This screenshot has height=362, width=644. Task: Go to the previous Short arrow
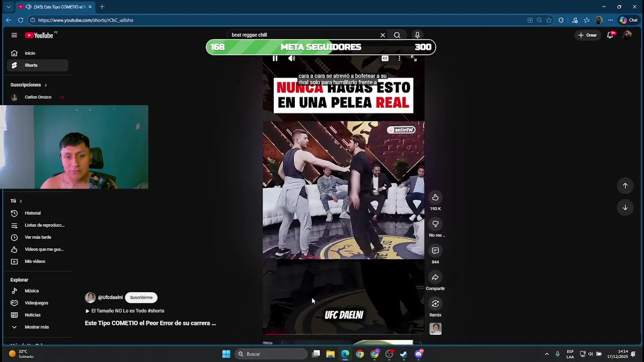(x=625, y=186)
